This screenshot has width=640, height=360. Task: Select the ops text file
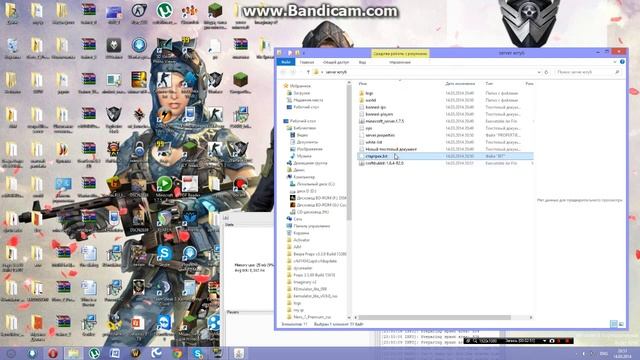click(x=369, y=128)
